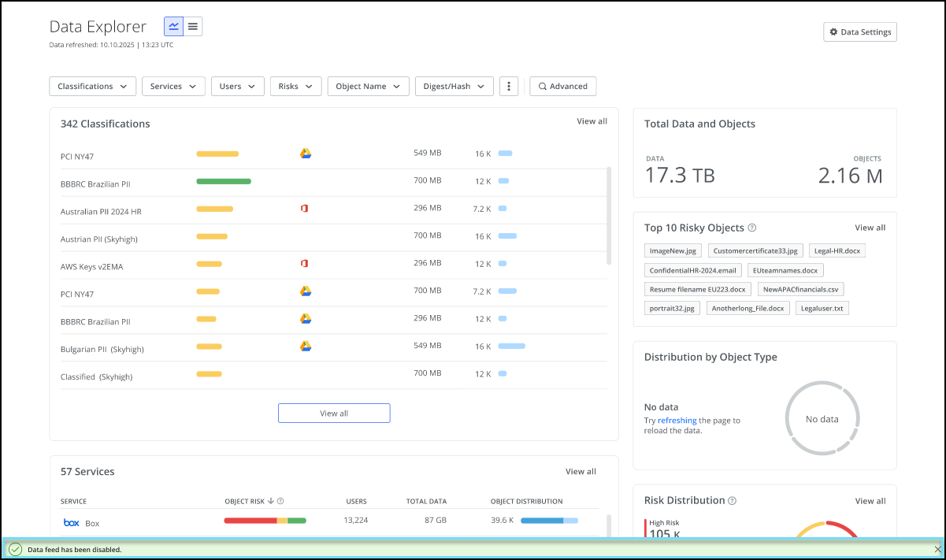Click the Box service logo
946x560 pixels.
72,523
